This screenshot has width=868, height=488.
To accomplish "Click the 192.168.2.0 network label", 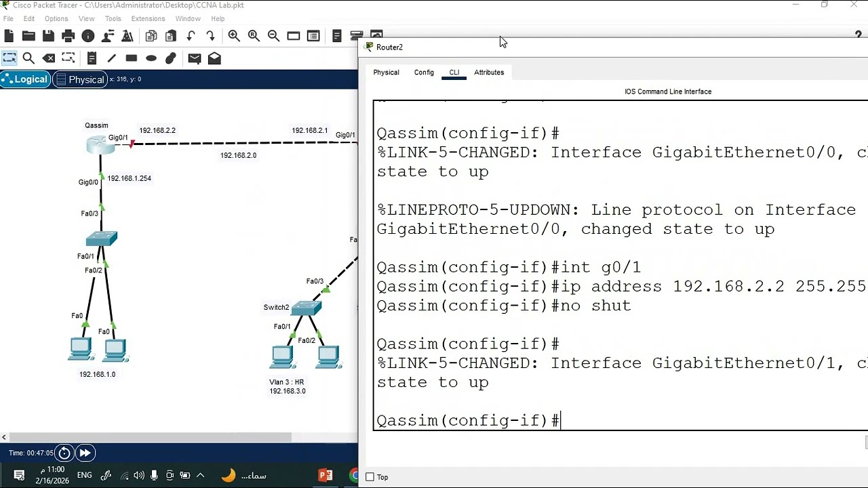I will click(238, 155).
